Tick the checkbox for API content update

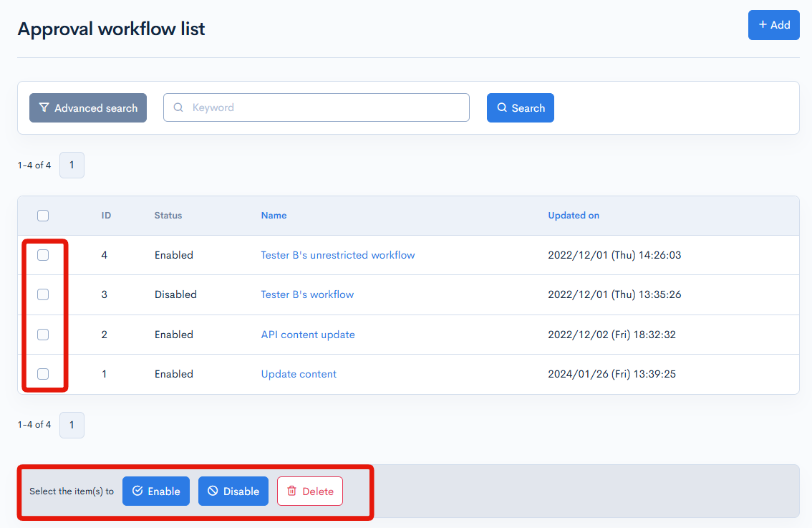[x=43, y=335]
